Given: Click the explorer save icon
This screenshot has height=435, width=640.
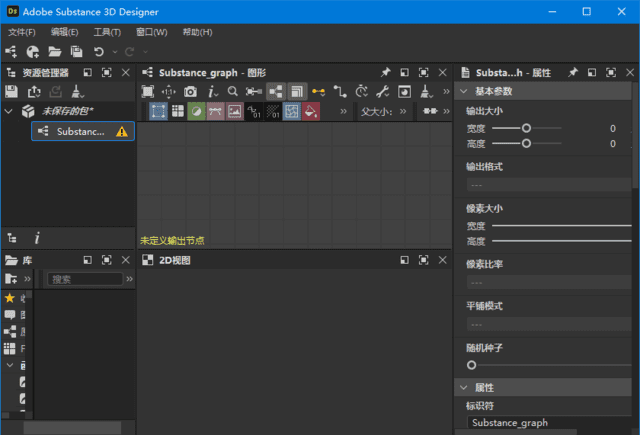Looking at the screenshot, I should (x=11, y=91).
